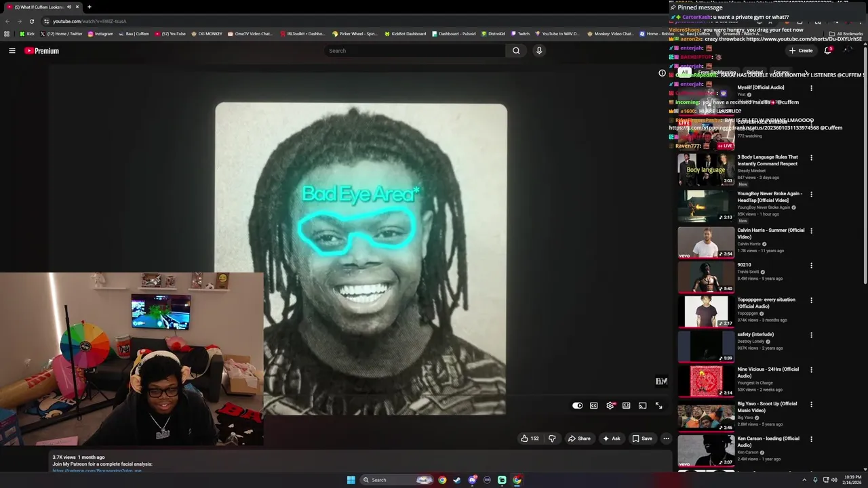Open the Instagram bookmark

point(100,34)
